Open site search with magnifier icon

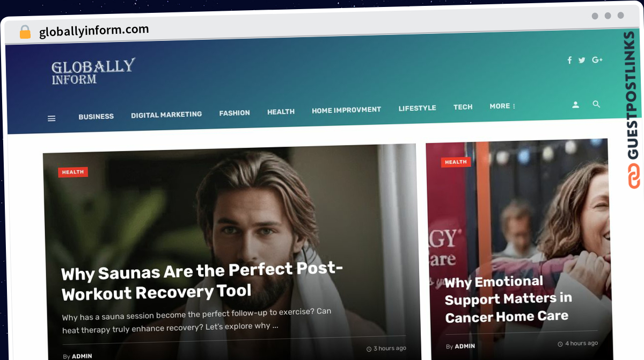(x=596, y=104)
